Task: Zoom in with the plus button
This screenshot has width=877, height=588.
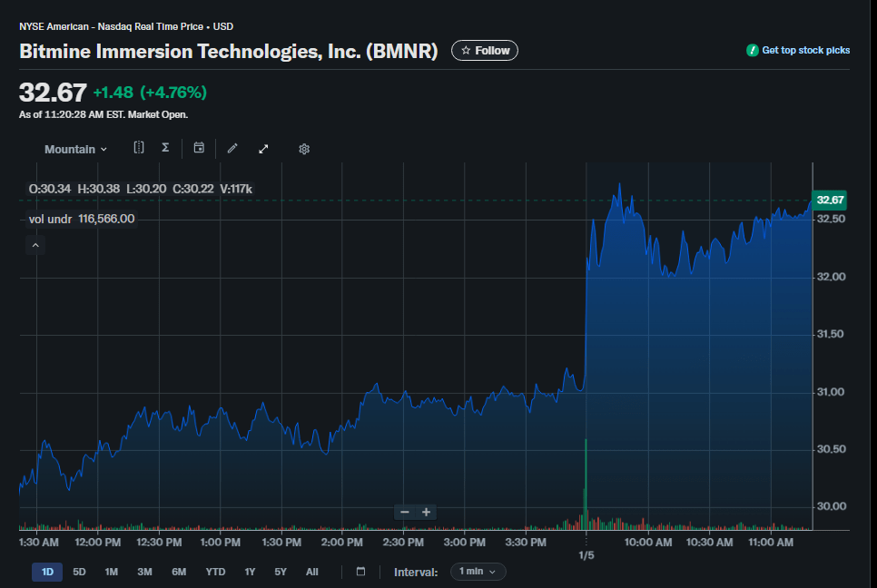Action: point(426,513)
